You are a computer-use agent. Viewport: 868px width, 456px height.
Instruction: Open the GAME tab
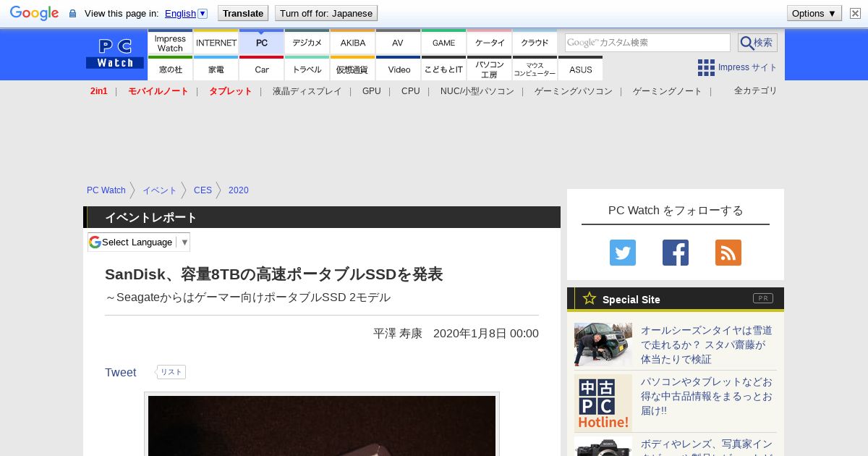(x=443, y=42)
